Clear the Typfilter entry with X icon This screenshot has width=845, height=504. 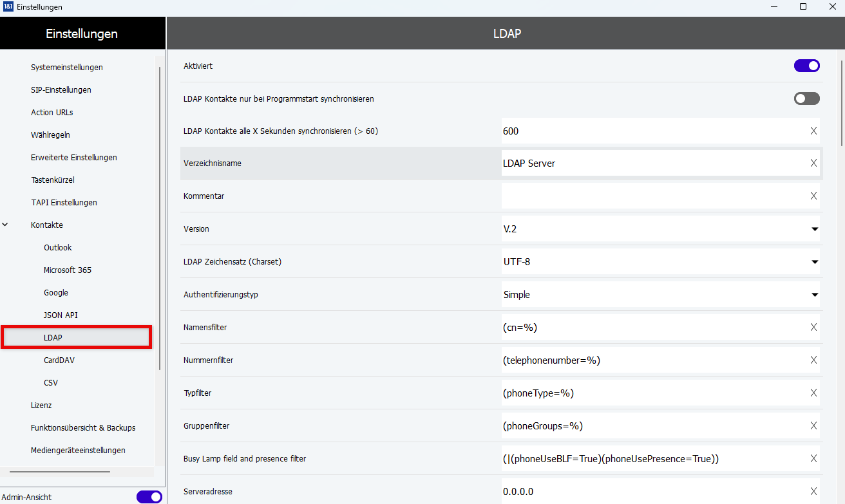coord(813,393)
